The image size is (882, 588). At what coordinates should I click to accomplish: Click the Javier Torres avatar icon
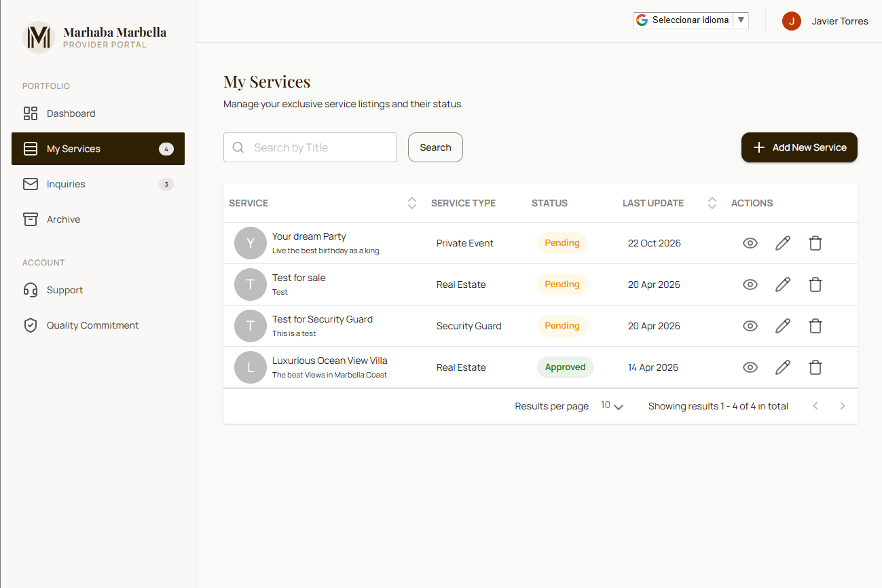pyautogui.click(x=792, y=21)
